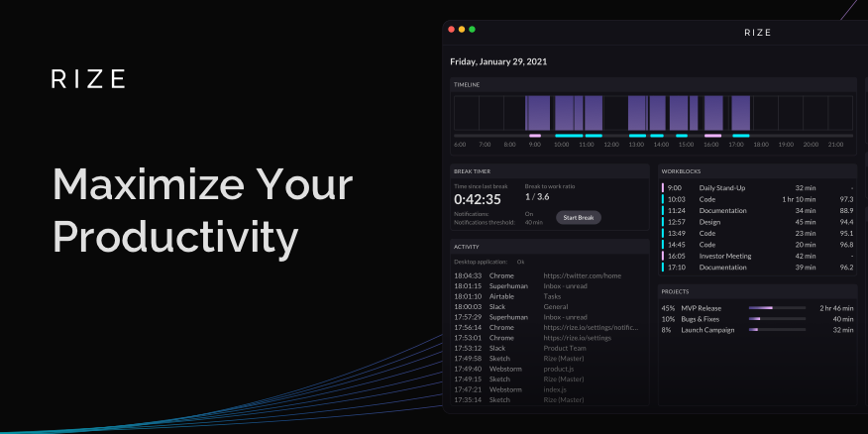Click the 0:42:35 break timer value
The height and width of the screenshot is (434, 868).
pyautogui.click(x=478, y=199)
